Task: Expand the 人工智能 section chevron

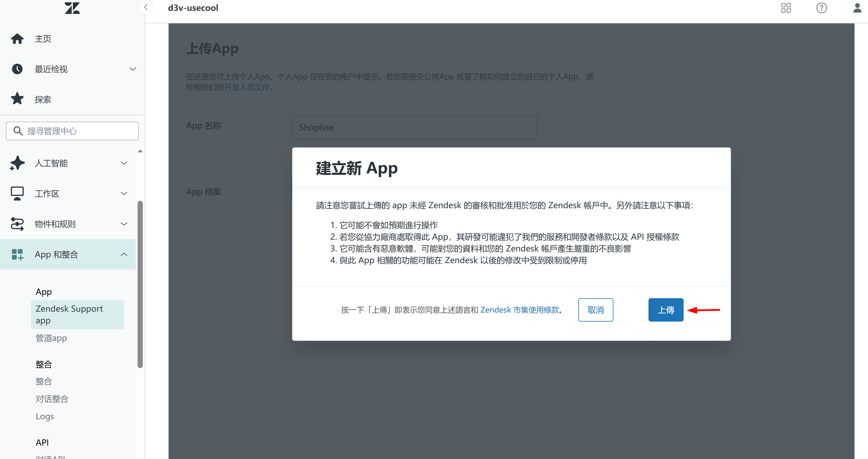Action: [x=124, y=163]
